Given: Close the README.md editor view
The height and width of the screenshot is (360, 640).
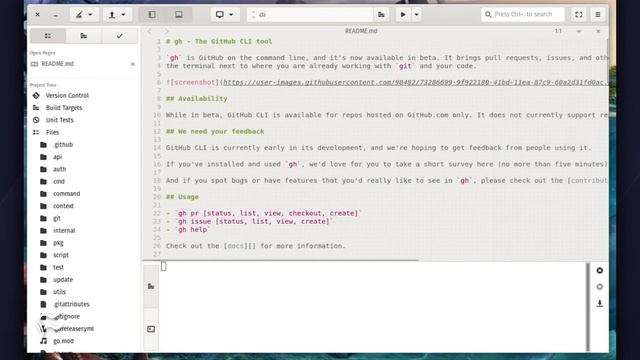Looking at the screenshot, I should (598, 31).
